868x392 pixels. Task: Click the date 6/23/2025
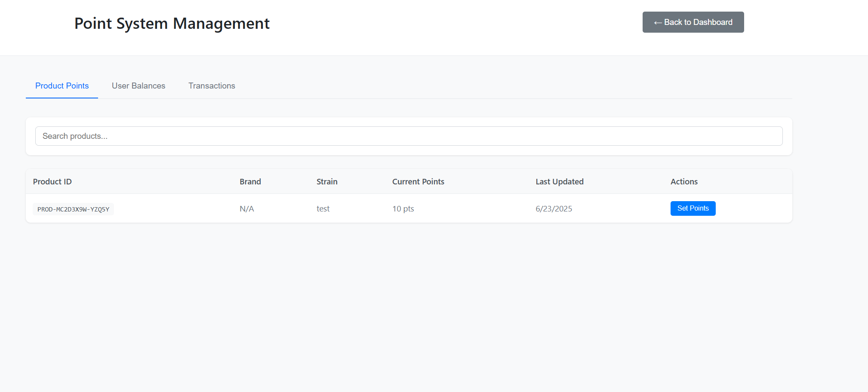pyautogui.click(x=554, y=209)
